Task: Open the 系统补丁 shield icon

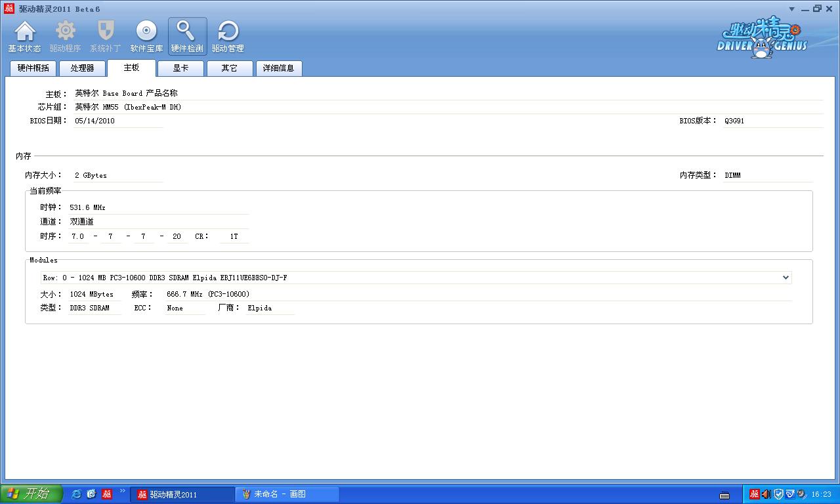Action: click(106, 37)
